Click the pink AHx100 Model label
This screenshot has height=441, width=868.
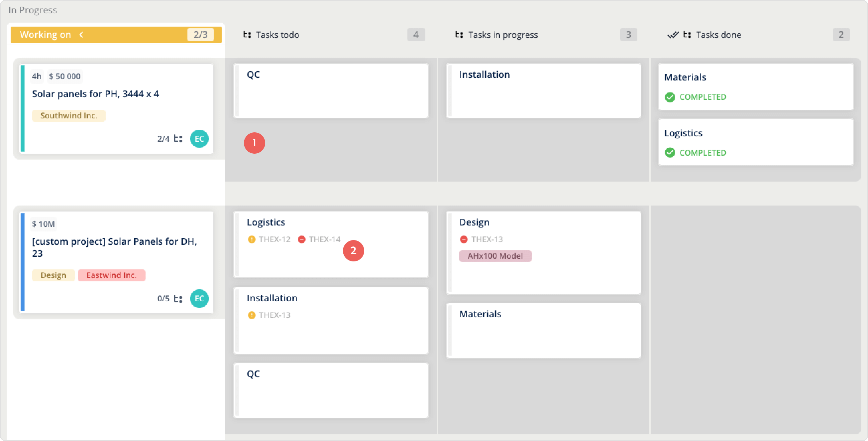pyautogui.click(x=495, y=256)
